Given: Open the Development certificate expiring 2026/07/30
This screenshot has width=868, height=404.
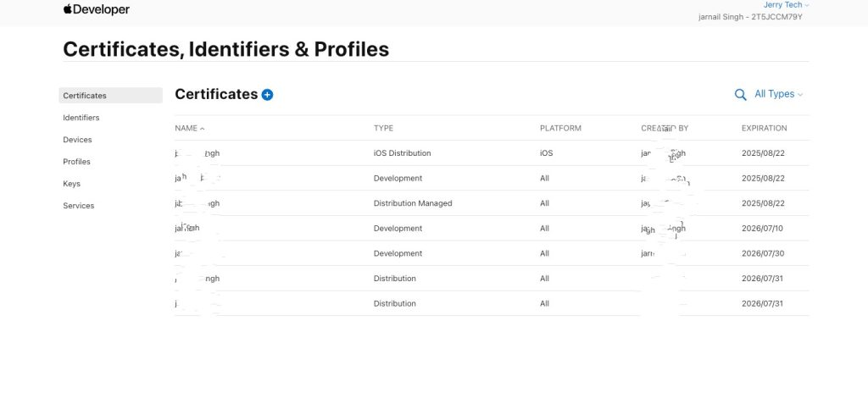Looking at the screenshot, I should pyautogui.click(x=492, y=253).
